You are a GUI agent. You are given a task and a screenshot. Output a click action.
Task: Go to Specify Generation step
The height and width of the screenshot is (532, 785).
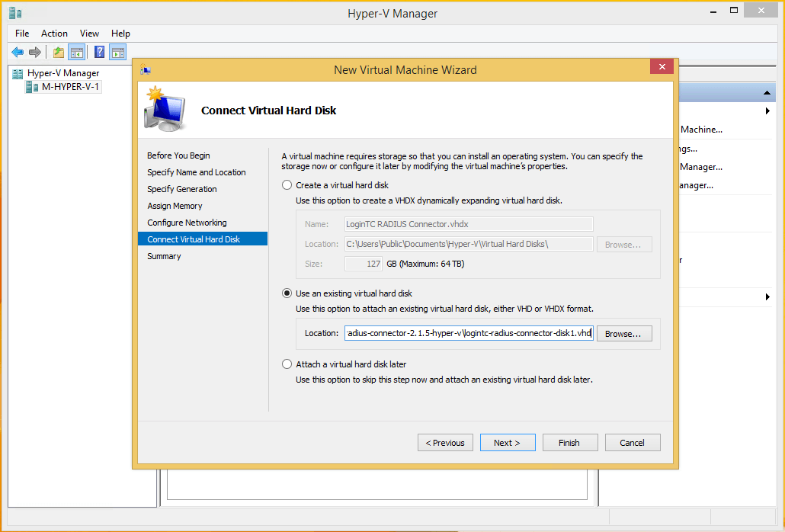click(181, 189)
